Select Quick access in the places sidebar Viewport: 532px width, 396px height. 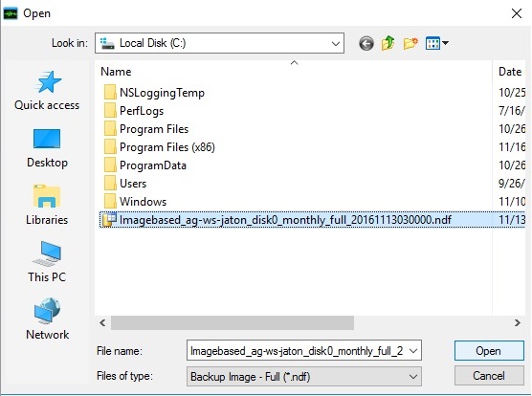(47, 91)
